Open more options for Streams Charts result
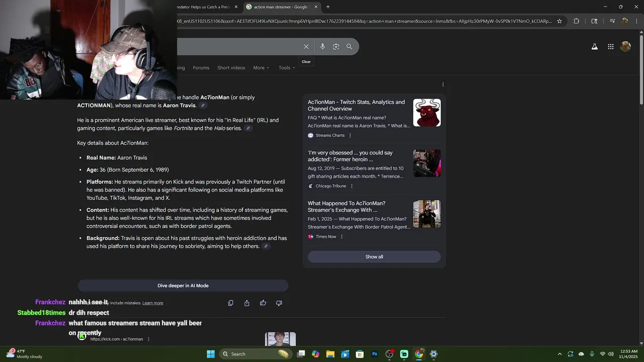The height and width of the screenshot is (362, 644). pos(350,136)
